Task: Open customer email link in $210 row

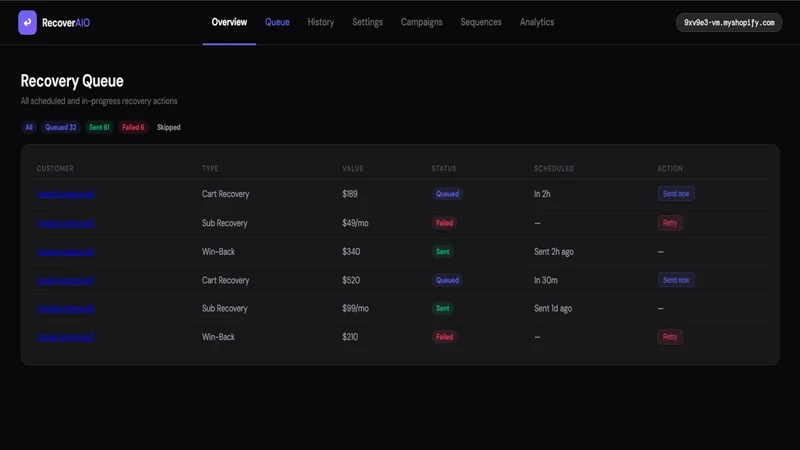Action: pyautogui.click(x=65, y=337)
